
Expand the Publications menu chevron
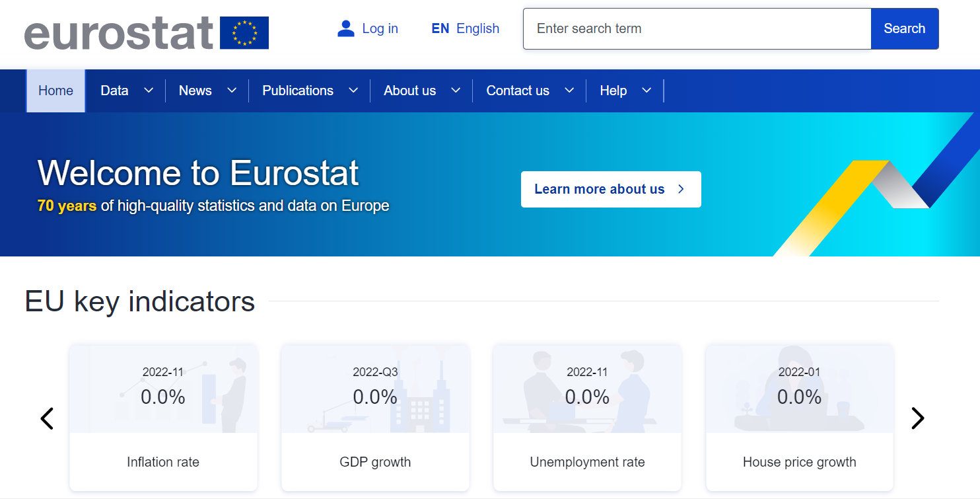353,91
